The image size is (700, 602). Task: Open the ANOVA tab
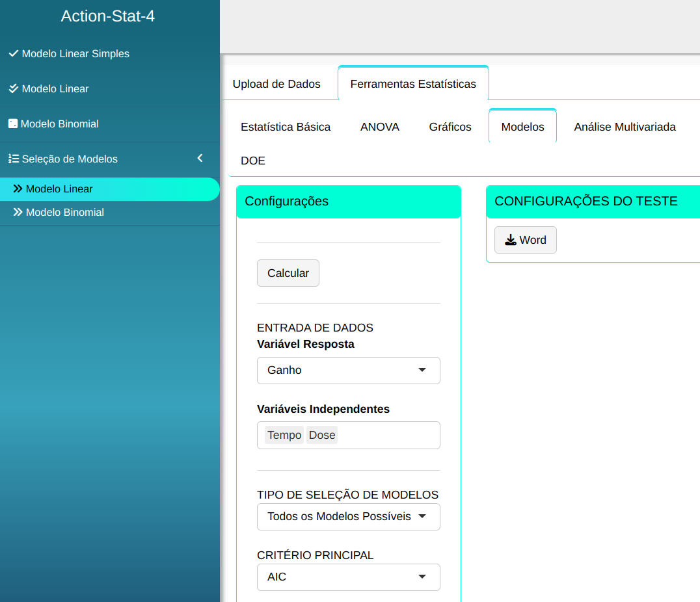[380, 127]
